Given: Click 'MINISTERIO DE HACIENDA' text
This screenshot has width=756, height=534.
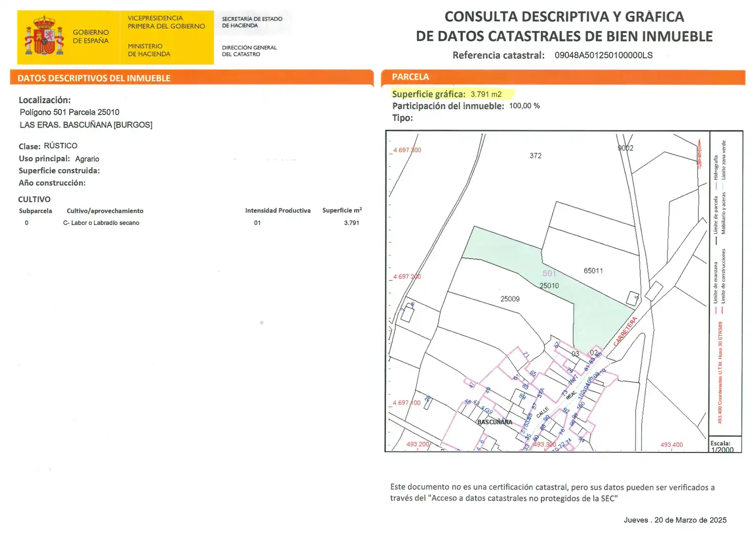Looking at the screenshot, I should point(149,50).
